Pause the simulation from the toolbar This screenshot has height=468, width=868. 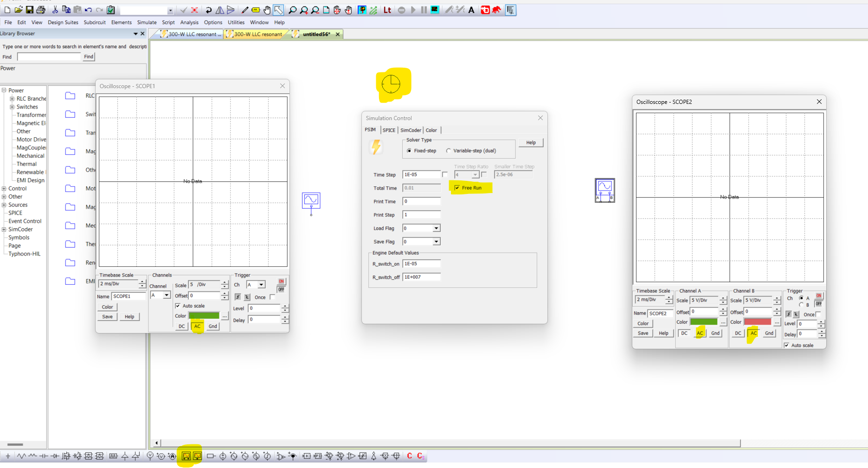424,10
